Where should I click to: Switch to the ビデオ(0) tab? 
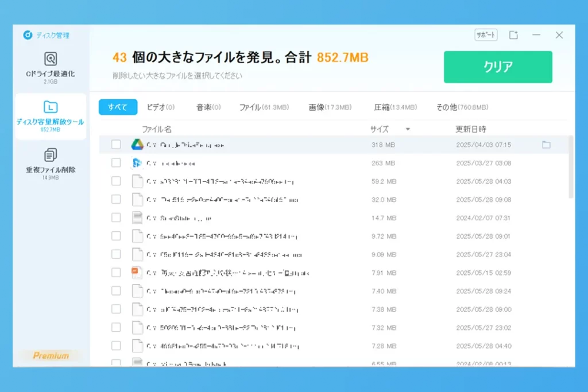[161, 107]
